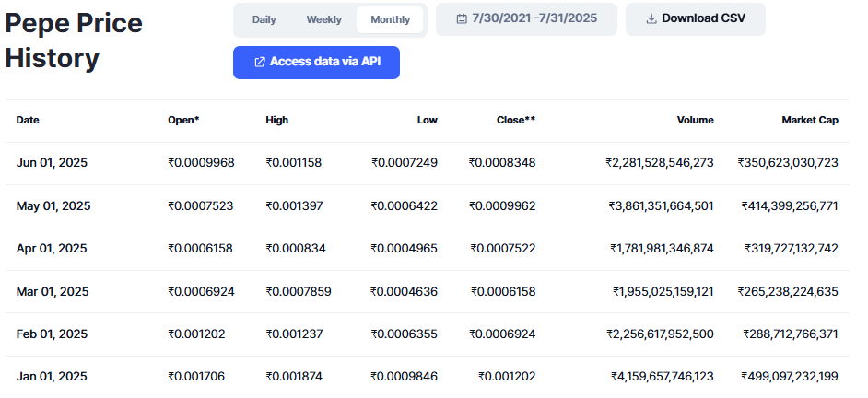Screen dimensions: 868x398
Task: Click the June market cap ₹350,623,030,723
Action: [788, 163]
